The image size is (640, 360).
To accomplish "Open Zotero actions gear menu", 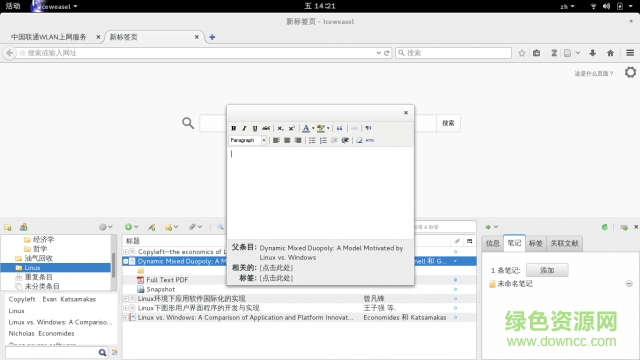I will click(x=105, y=227).
